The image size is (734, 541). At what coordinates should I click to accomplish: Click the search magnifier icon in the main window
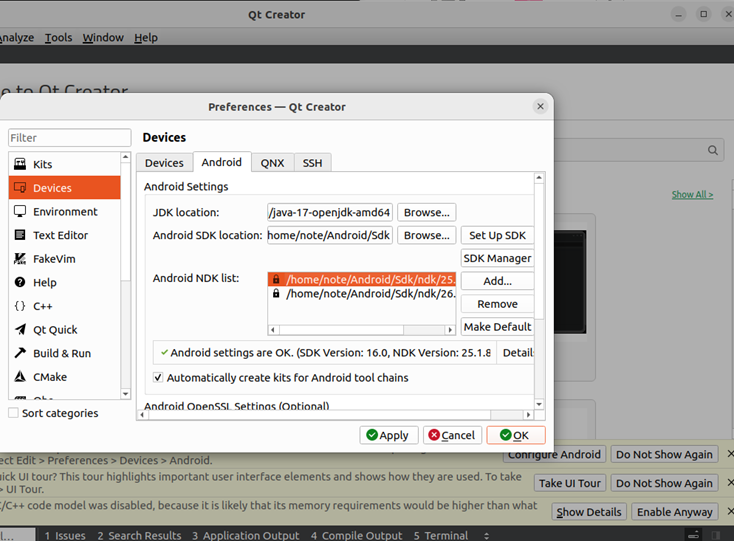pos(712,150)
